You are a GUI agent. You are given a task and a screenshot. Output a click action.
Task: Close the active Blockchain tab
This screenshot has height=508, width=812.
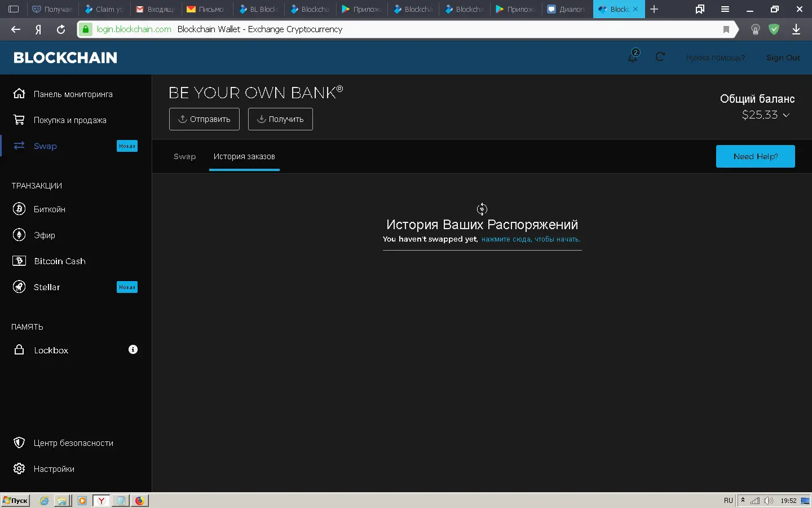[636, 9]
